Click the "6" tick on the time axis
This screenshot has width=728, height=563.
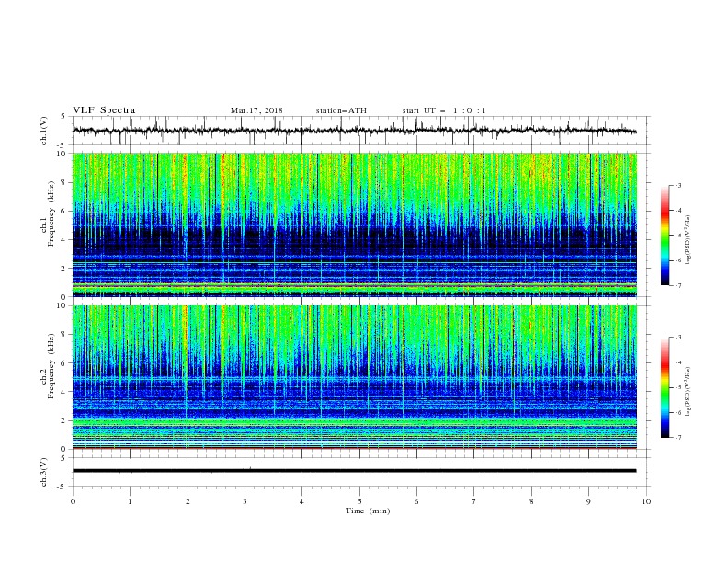pyautogui.click(x=416, y=501)
